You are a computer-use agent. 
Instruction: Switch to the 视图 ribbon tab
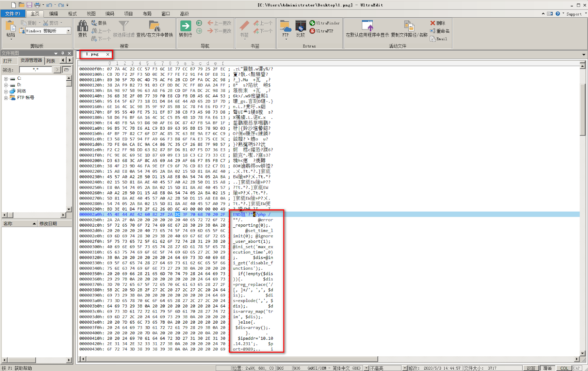(x=91, y=14)
